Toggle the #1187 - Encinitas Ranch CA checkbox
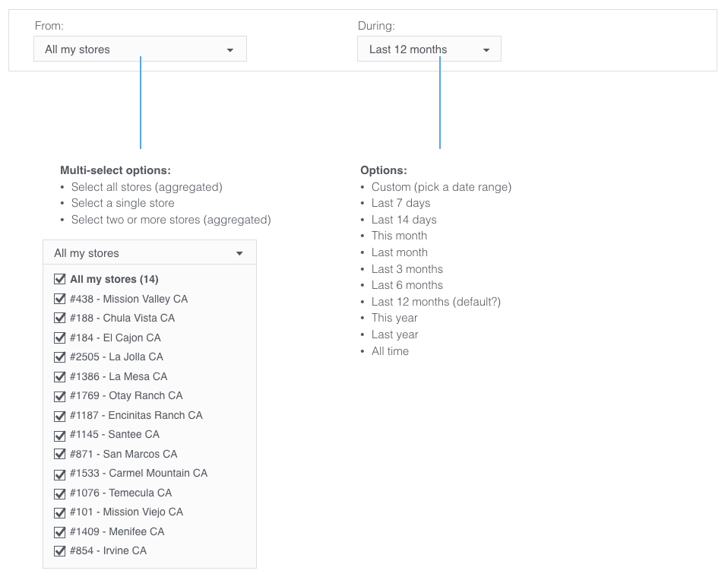 [60, 415]
